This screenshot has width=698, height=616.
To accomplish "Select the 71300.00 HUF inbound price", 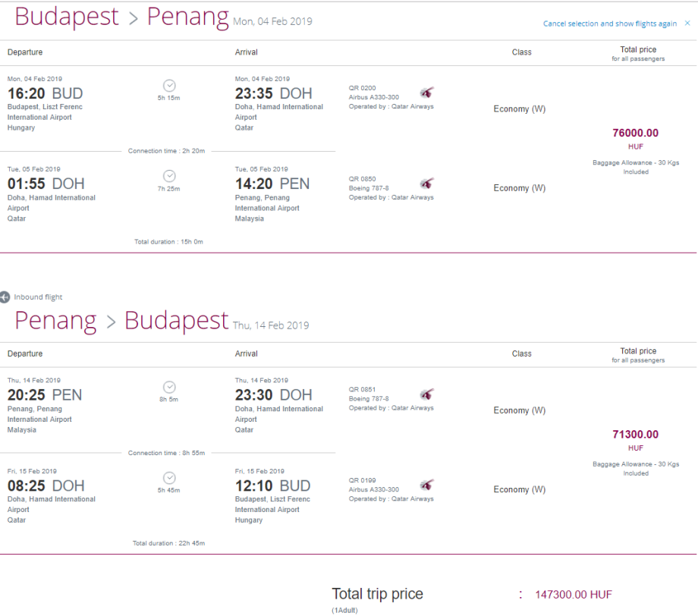I will (635, 435).
